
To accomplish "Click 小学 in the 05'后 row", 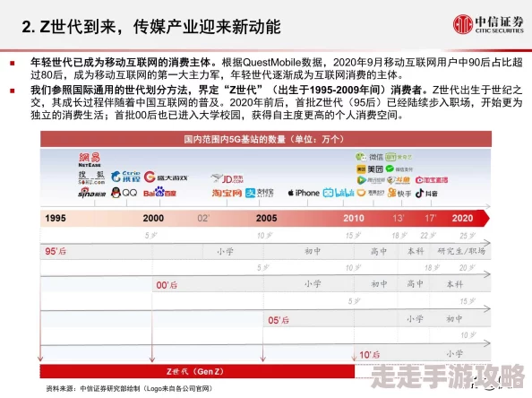I will 415,319.
